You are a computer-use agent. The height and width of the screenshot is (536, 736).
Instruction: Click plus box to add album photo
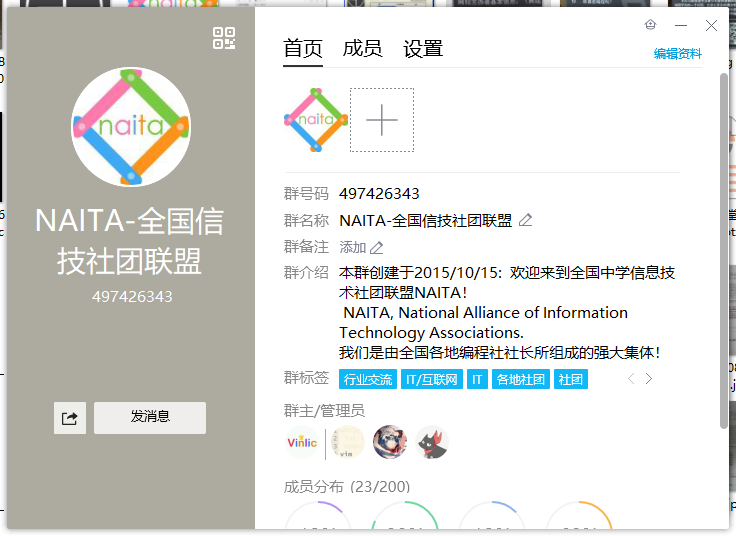382,120
